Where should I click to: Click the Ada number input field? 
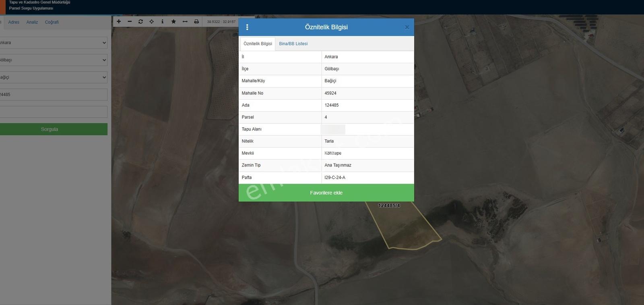pos(54,95)
